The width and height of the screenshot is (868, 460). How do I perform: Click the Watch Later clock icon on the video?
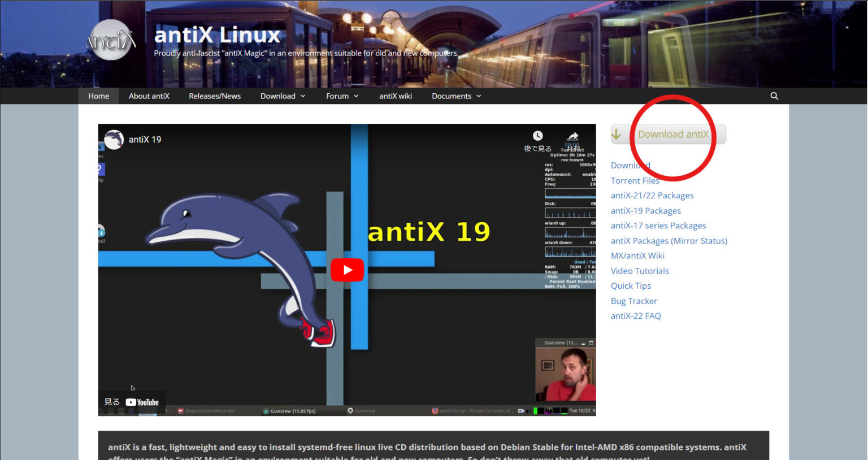[x=537, y=135]
